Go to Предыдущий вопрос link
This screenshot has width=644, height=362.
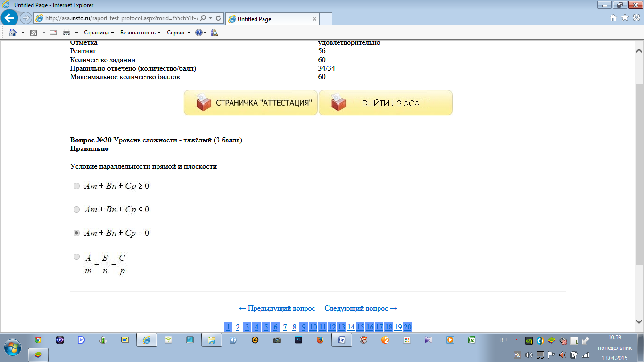coord(277,308)
